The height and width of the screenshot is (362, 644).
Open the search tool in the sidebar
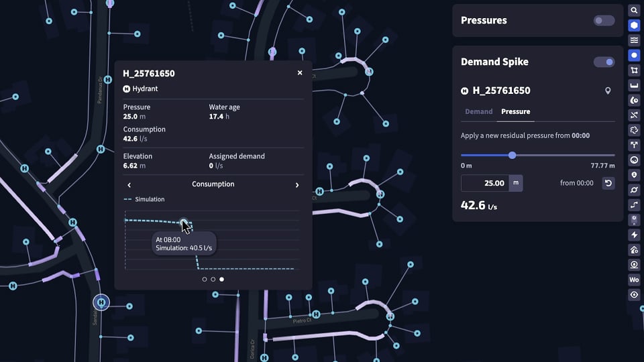point(634,11)
